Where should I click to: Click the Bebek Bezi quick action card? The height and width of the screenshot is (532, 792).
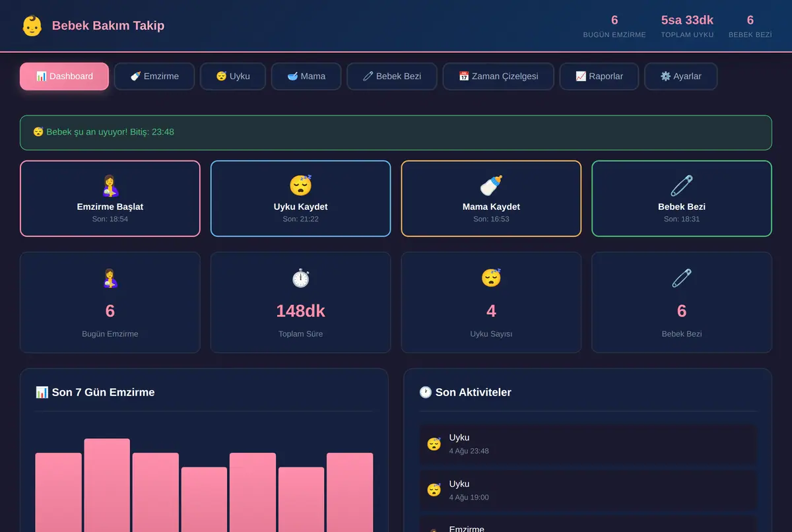tap(682, 198)
